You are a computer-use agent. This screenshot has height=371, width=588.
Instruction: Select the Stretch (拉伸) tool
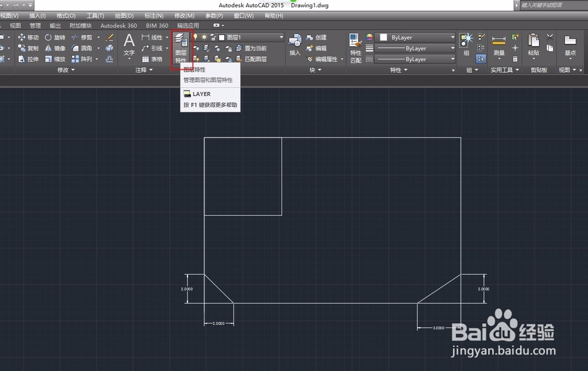(28, 59)
